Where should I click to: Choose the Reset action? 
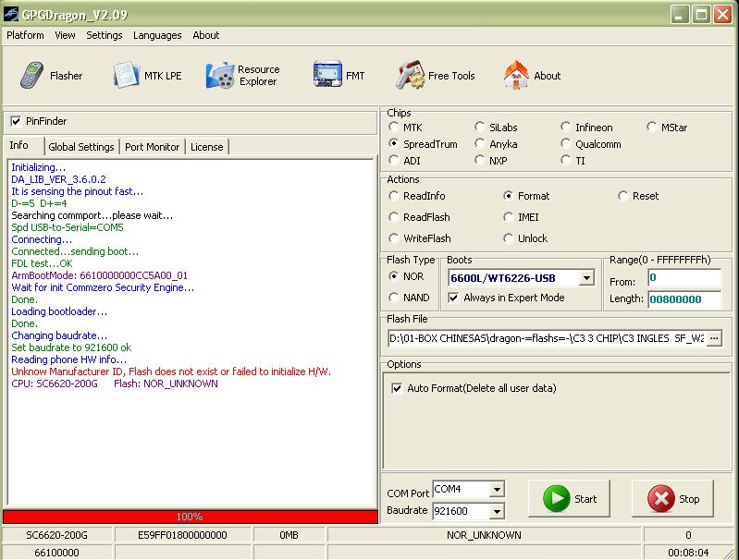622,196
